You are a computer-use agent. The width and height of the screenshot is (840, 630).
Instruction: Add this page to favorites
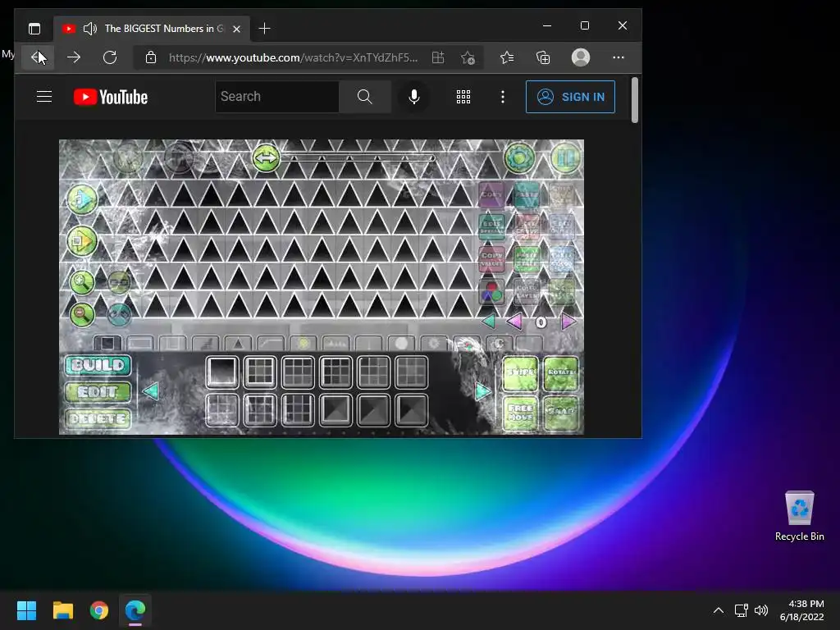coord(468,58)
